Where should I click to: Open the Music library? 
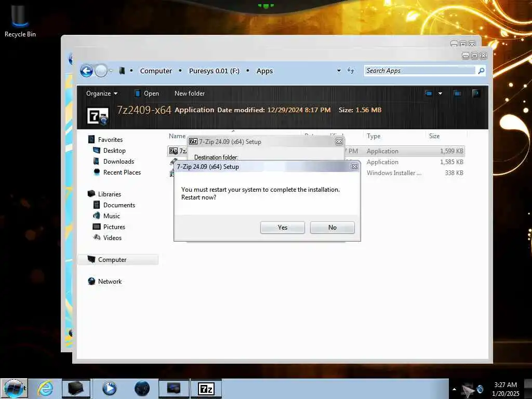tap(112, 216)
